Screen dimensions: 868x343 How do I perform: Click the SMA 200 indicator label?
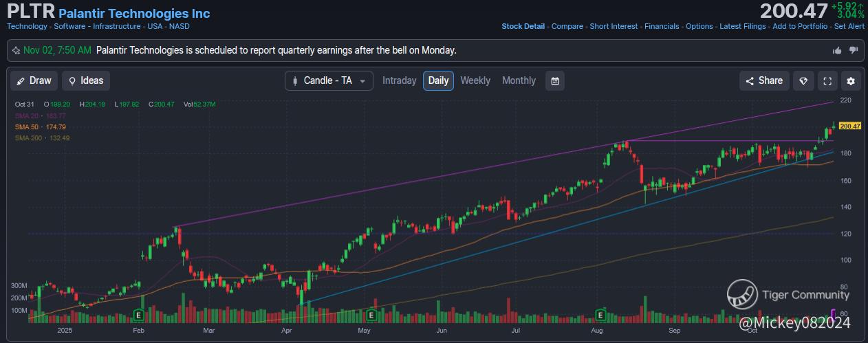coord(42,138)
